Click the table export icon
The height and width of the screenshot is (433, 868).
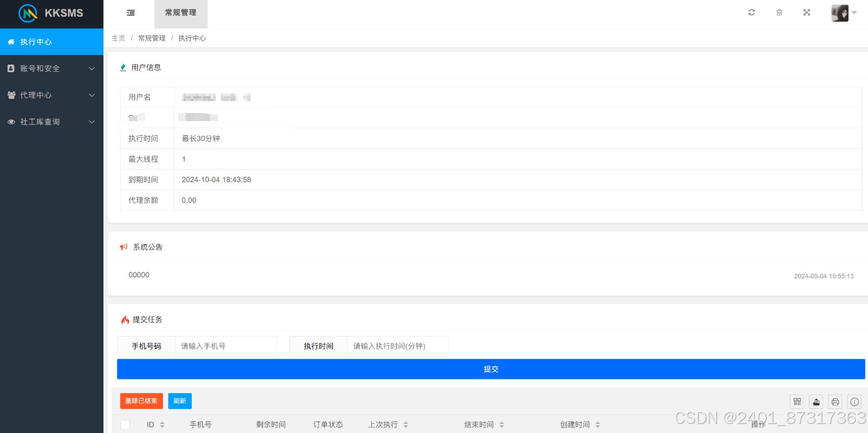coord(816,402)
